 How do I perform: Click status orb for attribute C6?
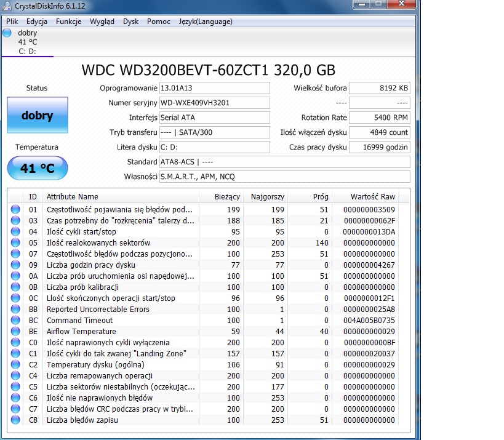click(15, 398)
